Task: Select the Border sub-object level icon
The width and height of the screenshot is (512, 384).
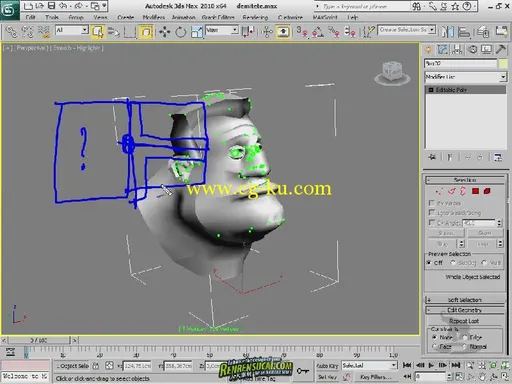Action: (463, 191)
